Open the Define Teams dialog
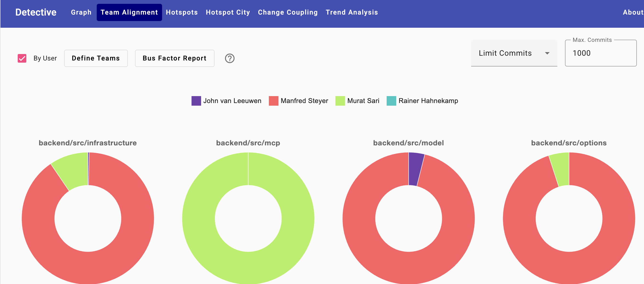Viewport: 644px width, 284px height. (96, 58)
